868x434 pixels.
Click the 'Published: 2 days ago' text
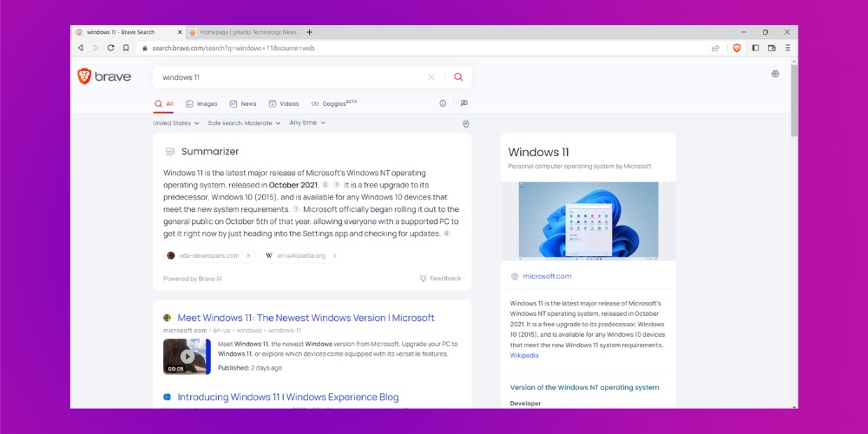[250, 367]
